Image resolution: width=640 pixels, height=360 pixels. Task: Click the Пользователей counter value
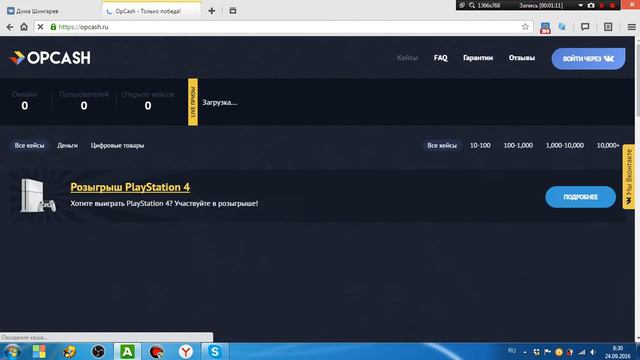[84, 106]
